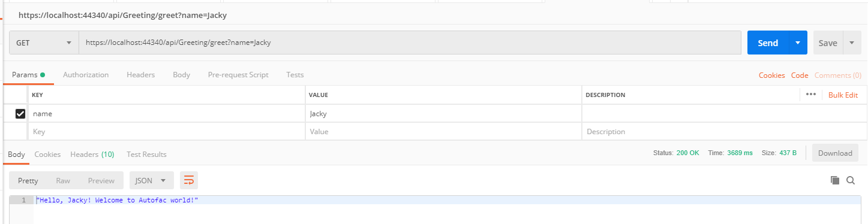The image size is (868, 224).
Task: Switch to the Authorization tab
Action: click(x=86, y=75)
